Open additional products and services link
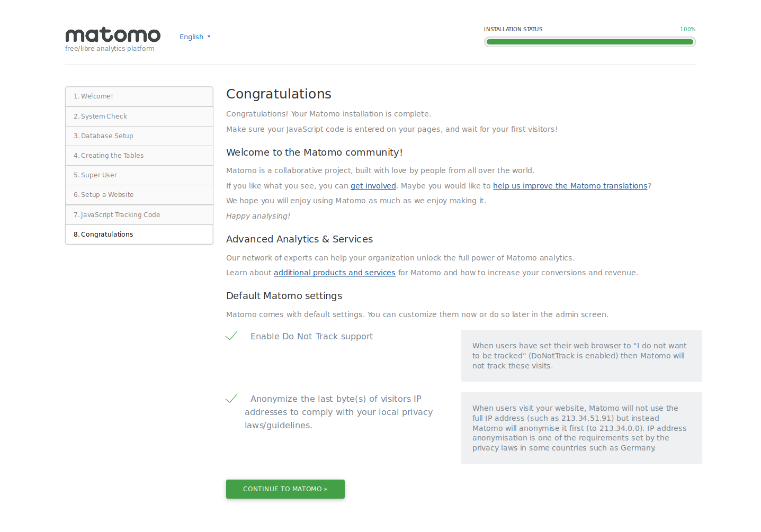 (334, 273)
